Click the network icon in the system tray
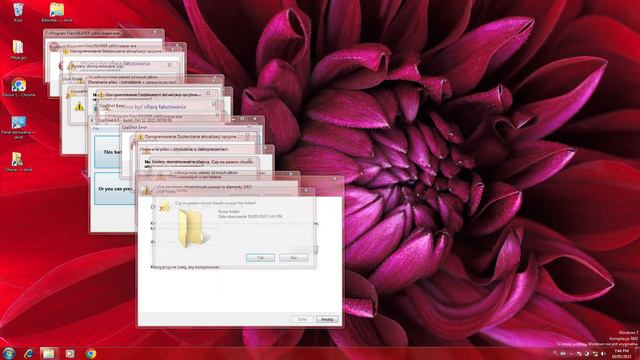 click(596, 353)
